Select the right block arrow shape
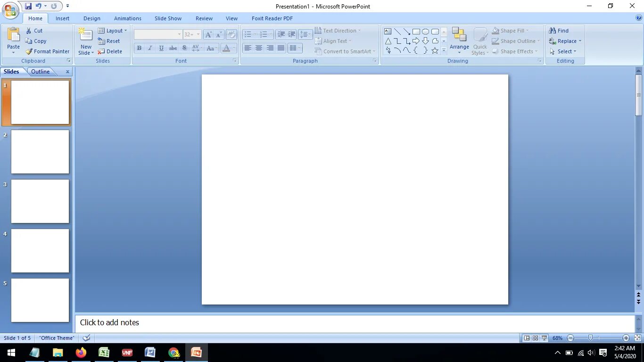The image size is (644, 362). click(416, 41)
